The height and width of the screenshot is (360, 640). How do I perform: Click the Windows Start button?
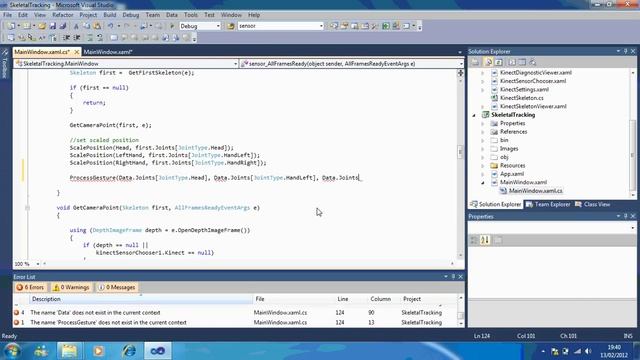pos(12,351)
